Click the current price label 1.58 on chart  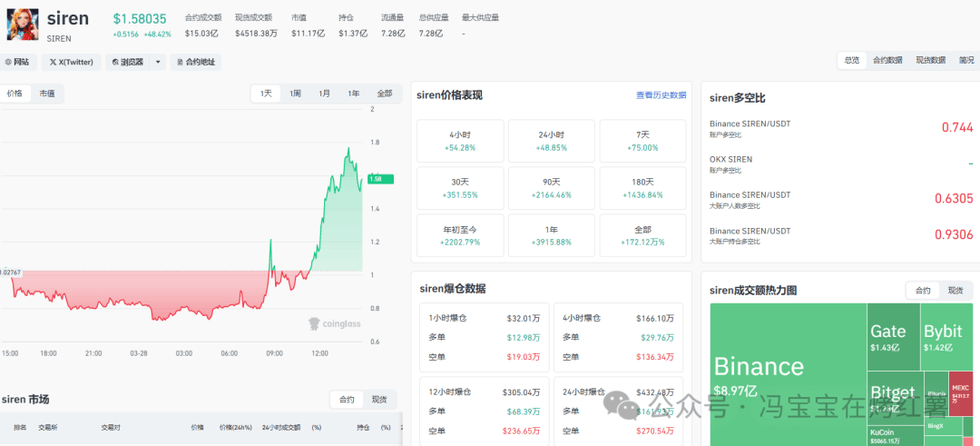[375, 179]
